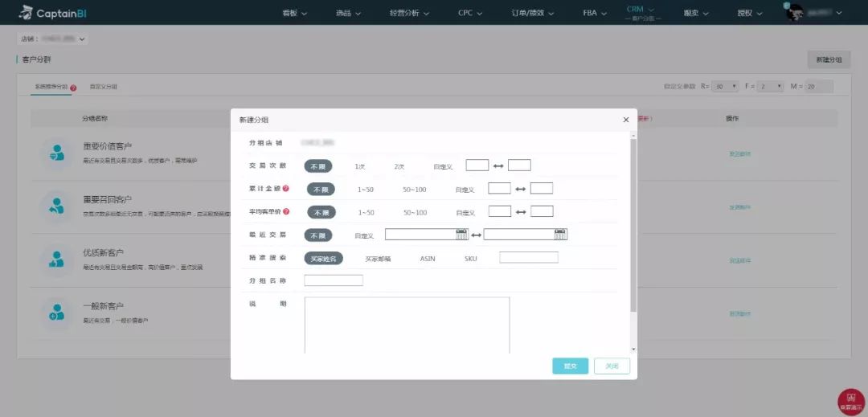Viewport: 868px width, 417px height.
Task: Click the 分组名称 input field
Action: [334, 280]
